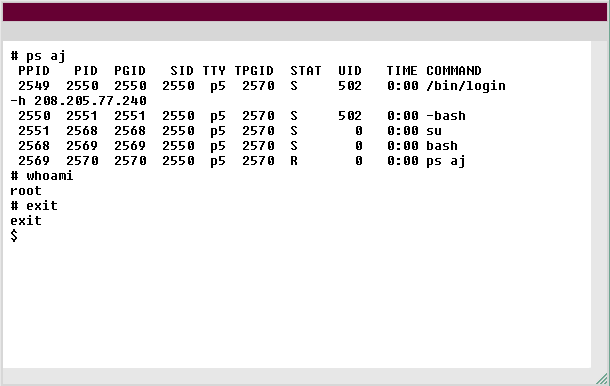The height and width of the screenshot is (386, 610).
Task: Click the $ shell prompt
Action: (x=14, y=236)
